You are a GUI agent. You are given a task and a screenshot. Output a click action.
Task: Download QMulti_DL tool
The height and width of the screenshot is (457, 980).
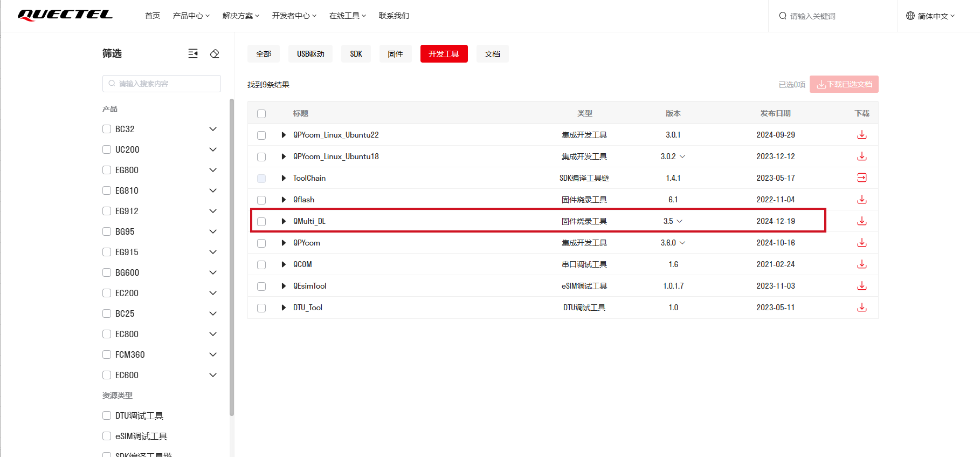(862, 221)
